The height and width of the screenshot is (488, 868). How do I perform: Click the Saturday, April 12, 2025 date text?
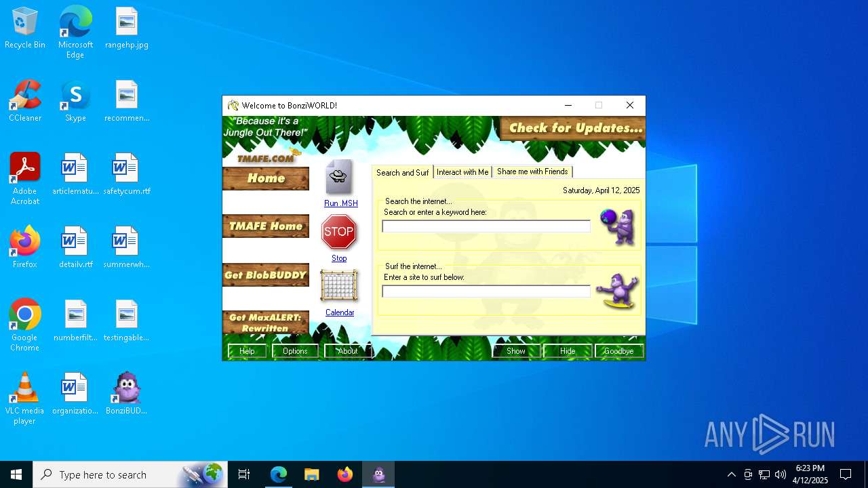(x=601, y=190)
